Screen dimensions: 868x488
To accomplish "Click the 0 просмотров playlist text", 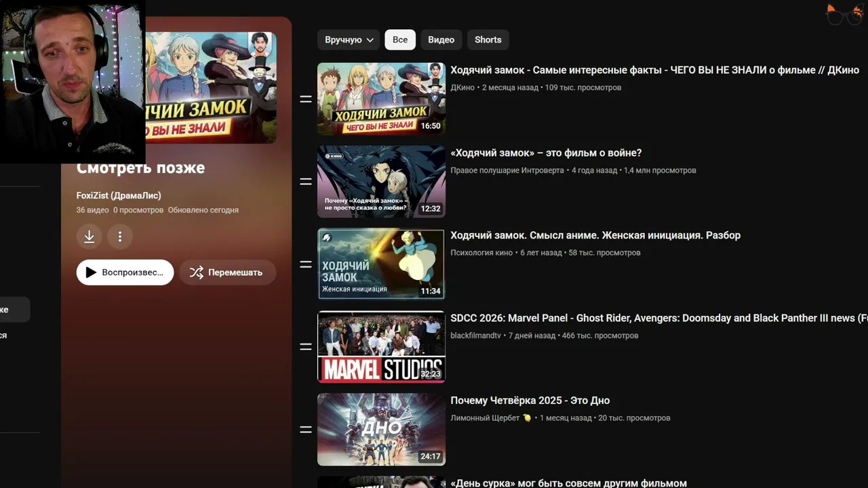I will pyautogui.click(x=138, y=210).
